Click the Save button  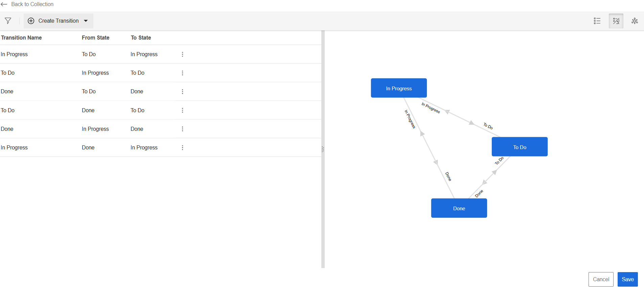click(x=627, y=279)
